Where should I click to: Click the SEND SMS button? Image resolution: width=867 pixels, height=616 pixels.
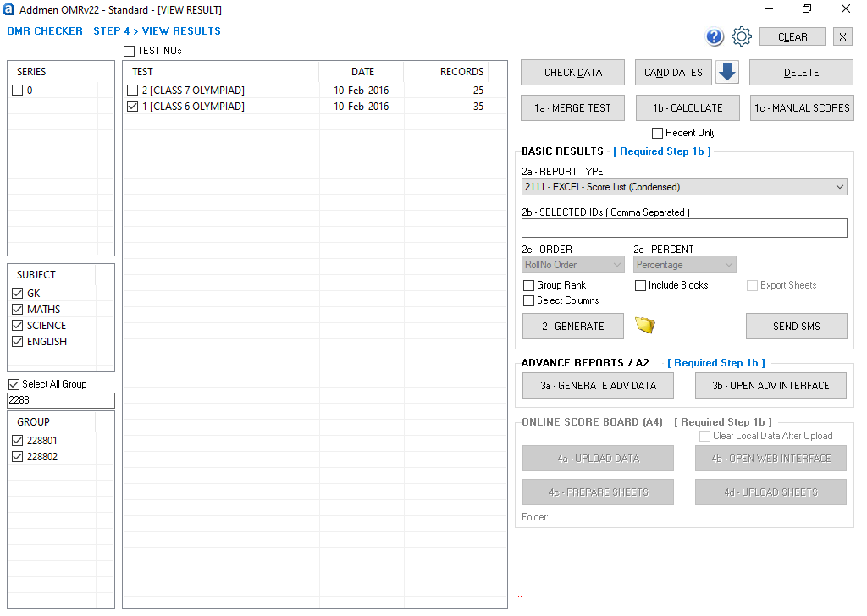click(x=796, y=326)
